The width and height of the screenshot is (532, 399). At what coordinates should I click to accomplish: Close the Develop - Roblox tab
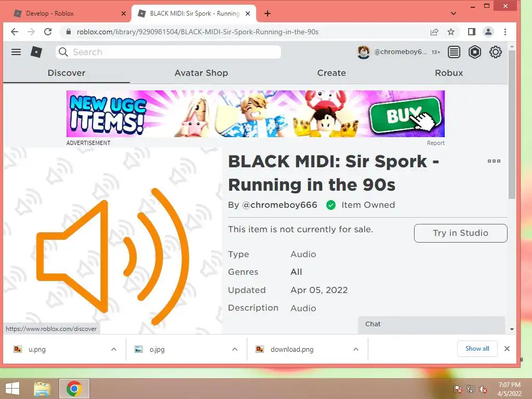click(x=124, y=13)
